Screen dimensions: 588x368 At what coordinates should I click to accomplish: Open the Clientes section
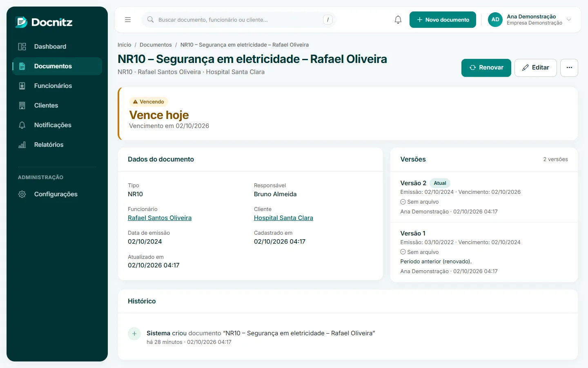tap(57, 105)
